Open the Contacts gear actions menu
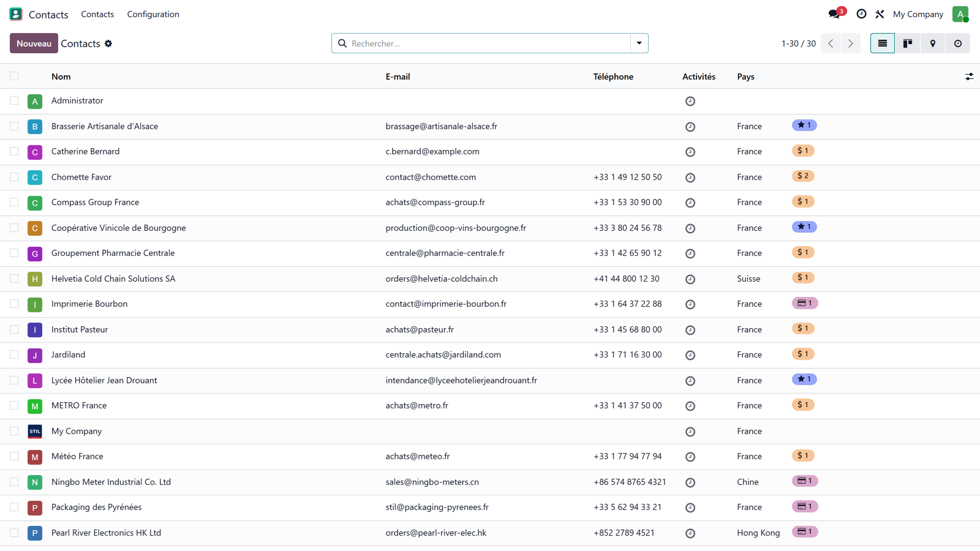 click(x=108, y=43)
